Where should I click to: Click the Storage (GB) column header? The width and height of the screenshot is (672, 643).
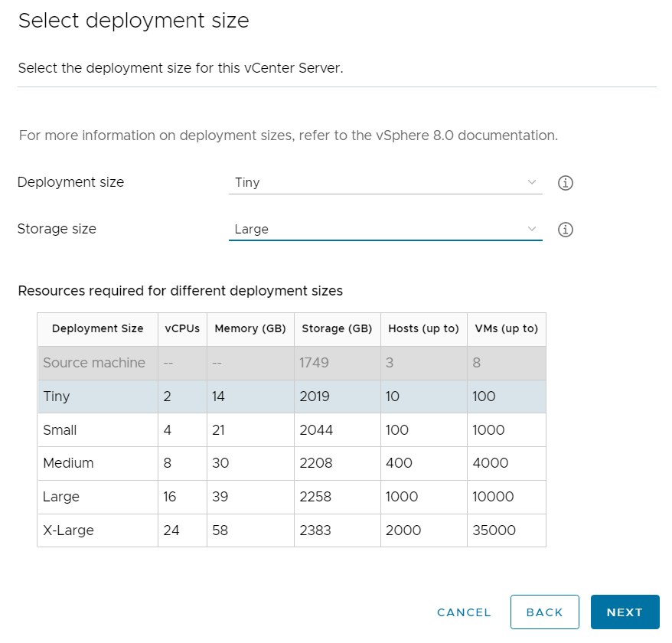(337, 329)
